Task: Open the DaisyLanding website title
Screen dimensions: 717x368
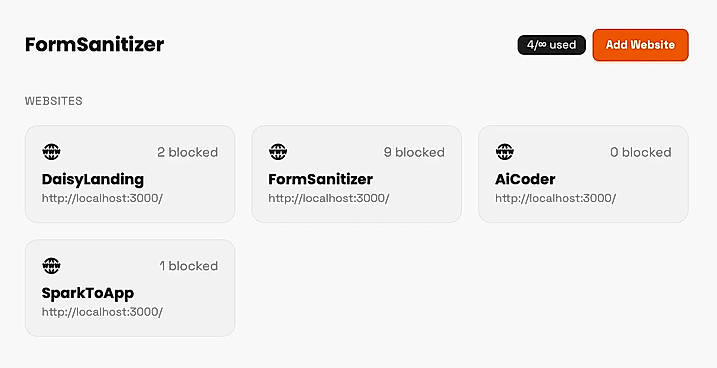Action: pos(93,179)
